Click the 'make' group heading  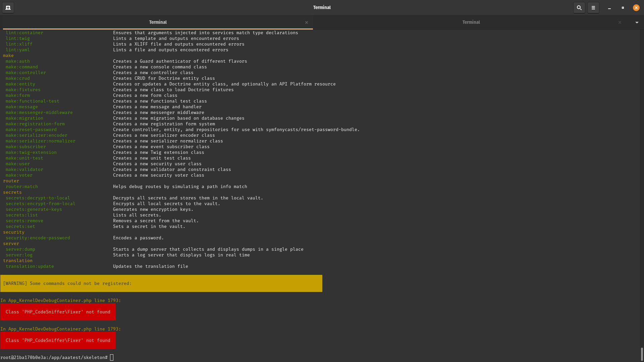click(8, 55)
